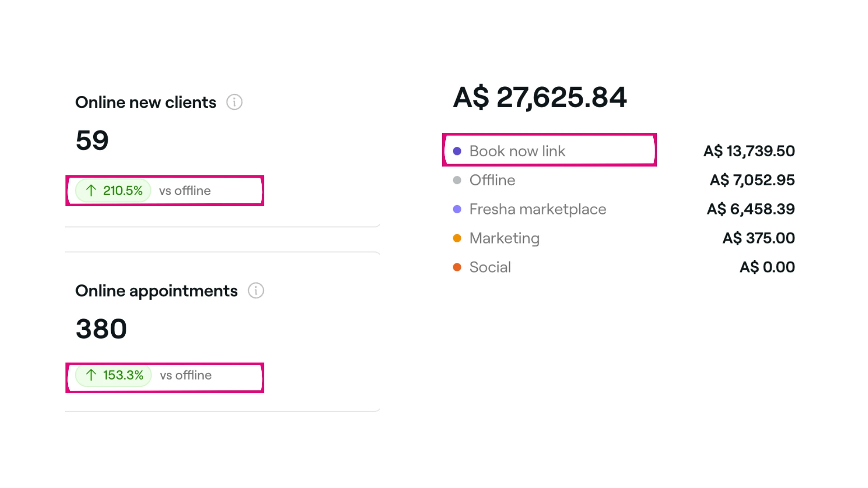The width and height of the screenshot is (868, 488).
Task: Click the purple dot beside Book now link
Action: click(x=457, y=151)
